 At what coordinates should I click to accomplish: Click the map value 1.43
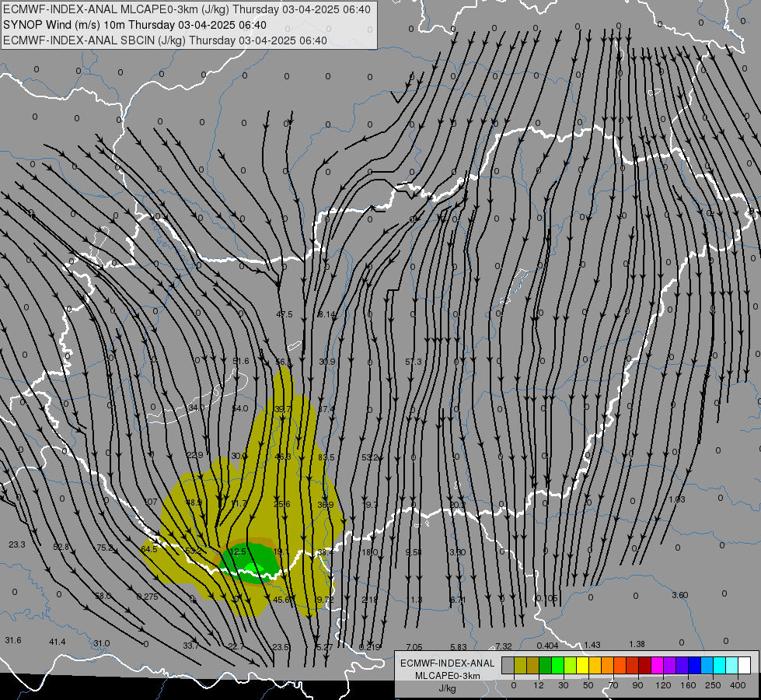click(x=592, y=645)
